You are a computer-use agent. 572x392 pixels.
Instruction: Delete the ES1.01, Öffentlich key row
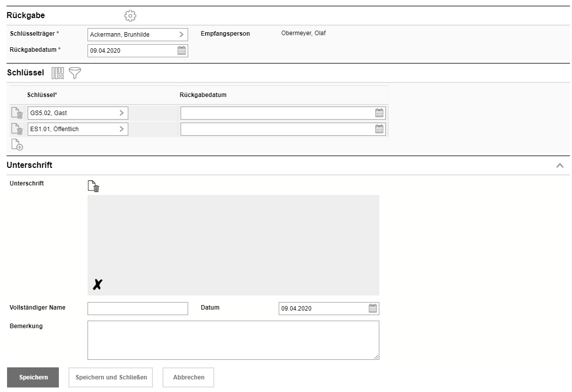tap(17, 129)
